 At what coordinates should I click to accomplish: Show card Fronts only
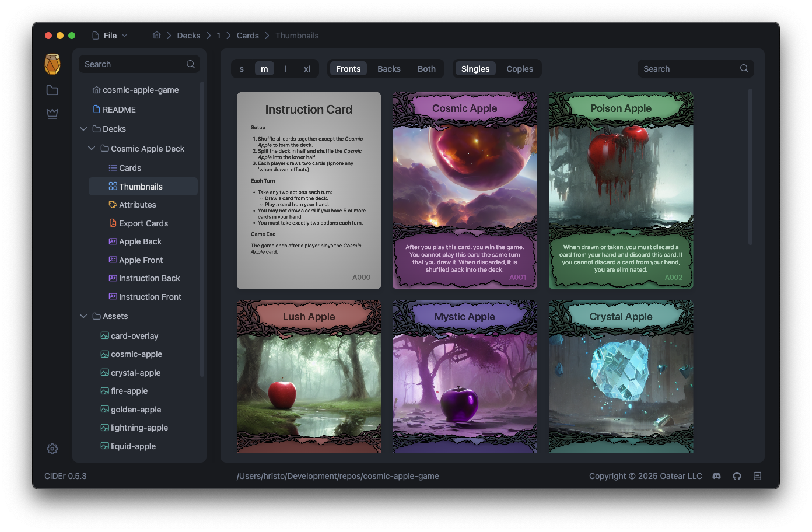(348, 69)
